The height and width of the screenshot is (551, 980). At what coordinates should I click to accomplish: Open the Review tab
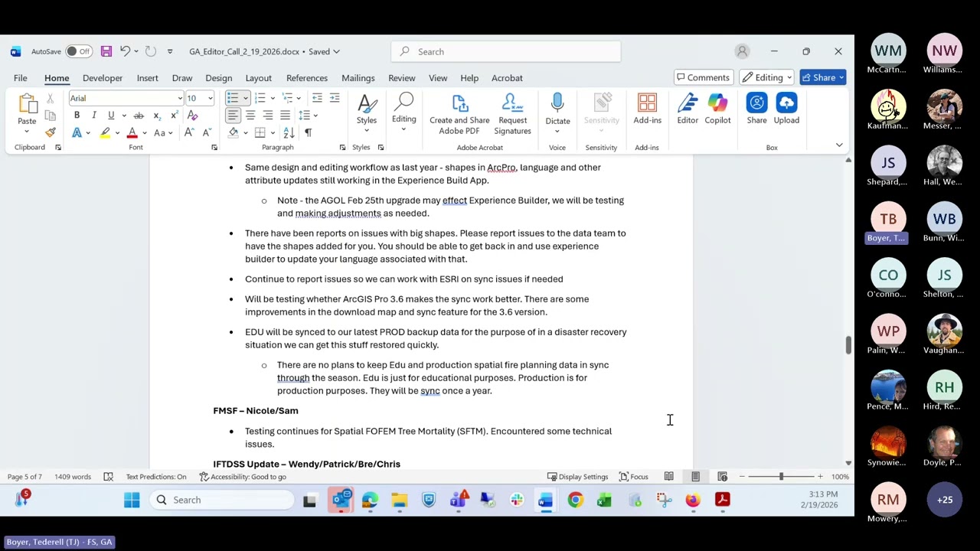(401, 77)
